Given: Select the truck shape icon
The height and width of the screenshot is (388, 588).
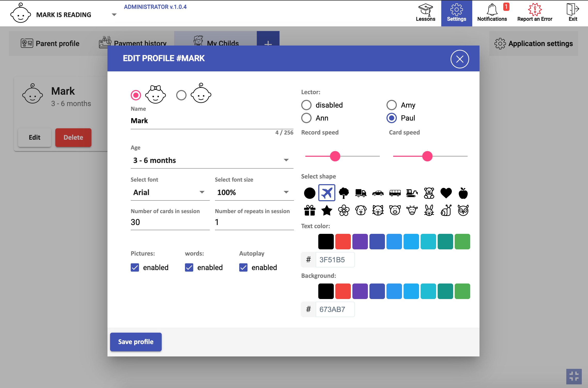Looking at the screenshot, I should click(x=361, y=193).
